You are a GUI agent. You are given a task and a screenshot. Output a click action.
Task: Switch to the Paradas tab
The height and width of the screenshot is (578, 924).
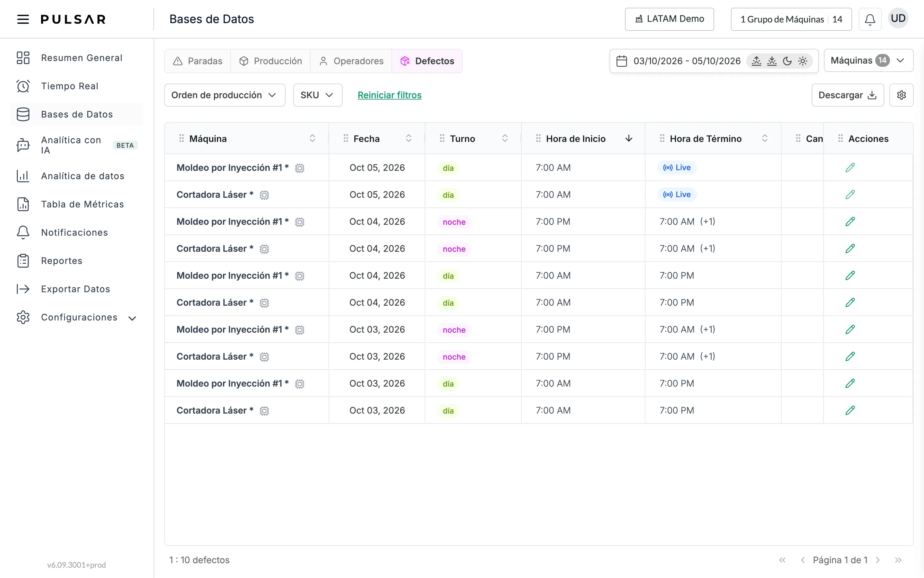pyautogui.click(x=198, y=61)
